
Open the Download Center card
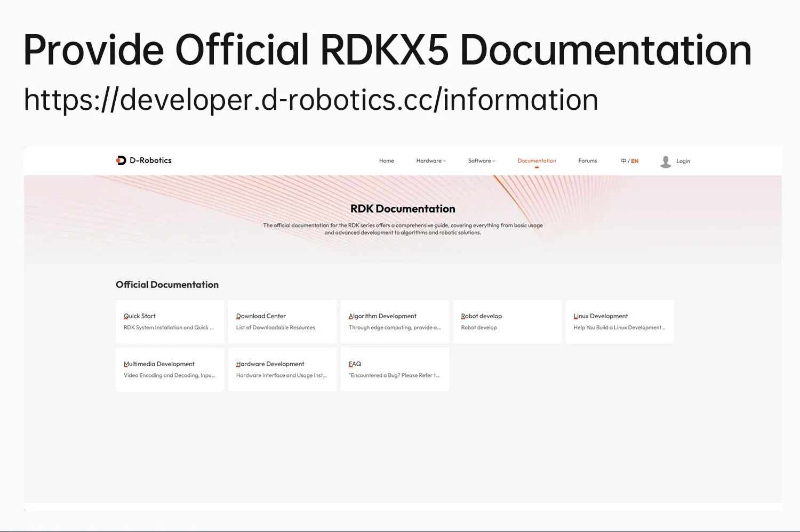283,322
